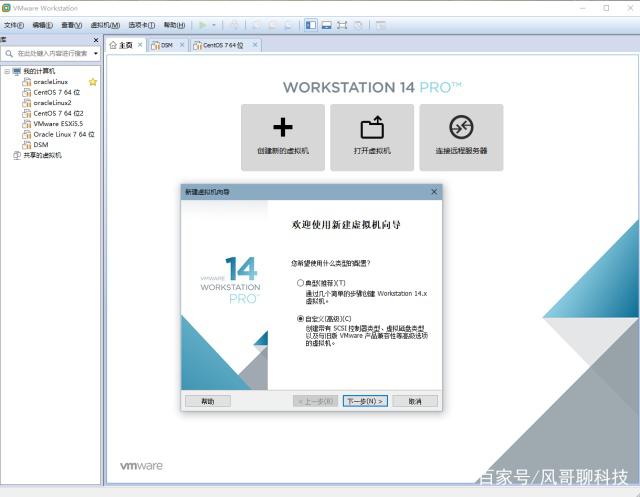
Task: Close the library search panel
Action: 96,40
